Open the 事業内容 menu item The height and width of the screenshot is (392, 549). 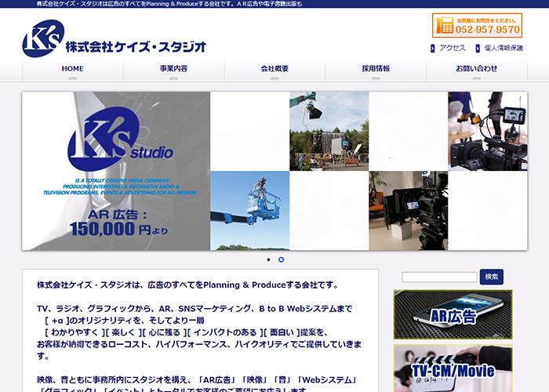173,70
